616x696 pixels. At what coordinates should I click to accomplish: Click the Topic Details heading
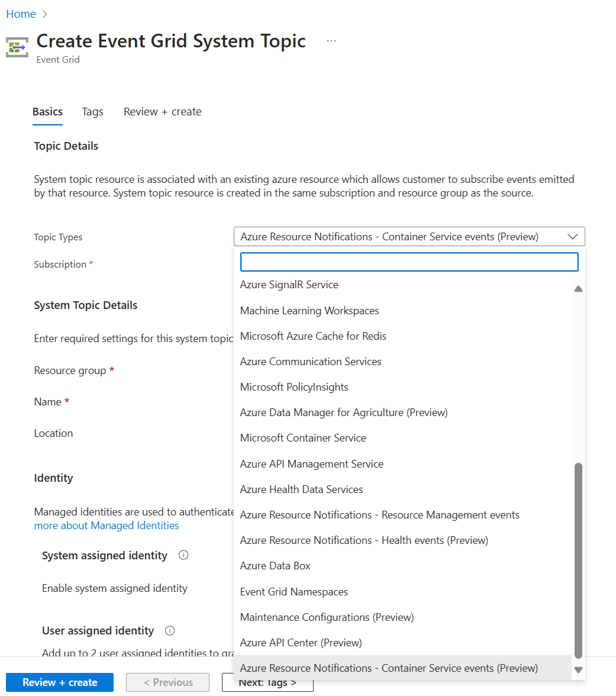click(66, 146)
